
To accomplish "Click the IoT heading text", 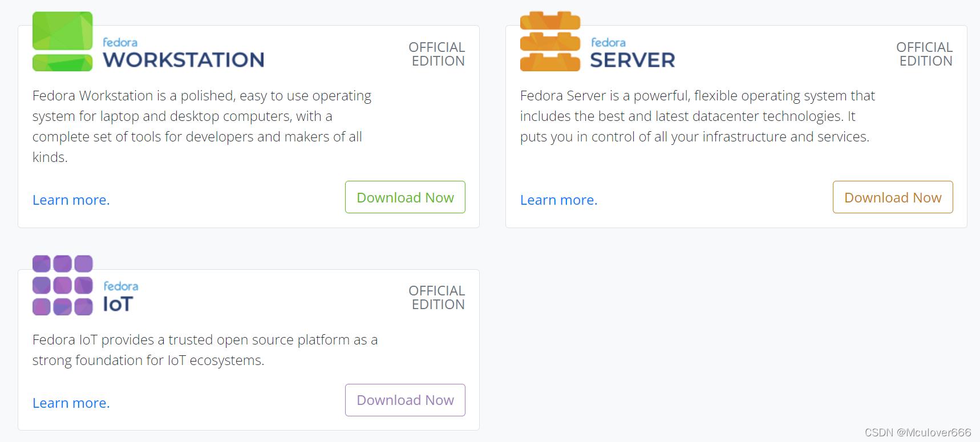I will point(118,304).
